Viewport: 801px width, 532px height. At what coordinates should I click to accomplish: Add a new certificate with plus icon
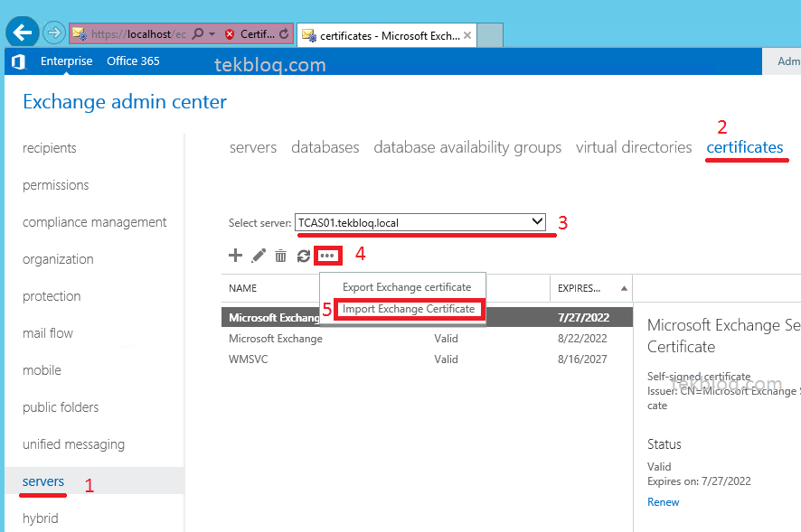click(x=235, y=256)
